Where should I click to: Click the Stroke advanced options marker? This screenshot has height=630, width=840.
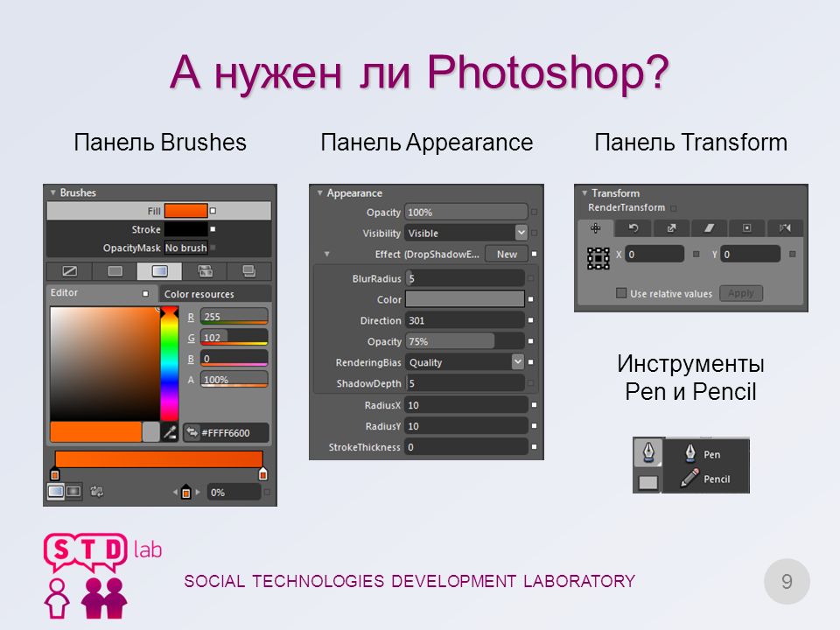click(x=213, y=228)
